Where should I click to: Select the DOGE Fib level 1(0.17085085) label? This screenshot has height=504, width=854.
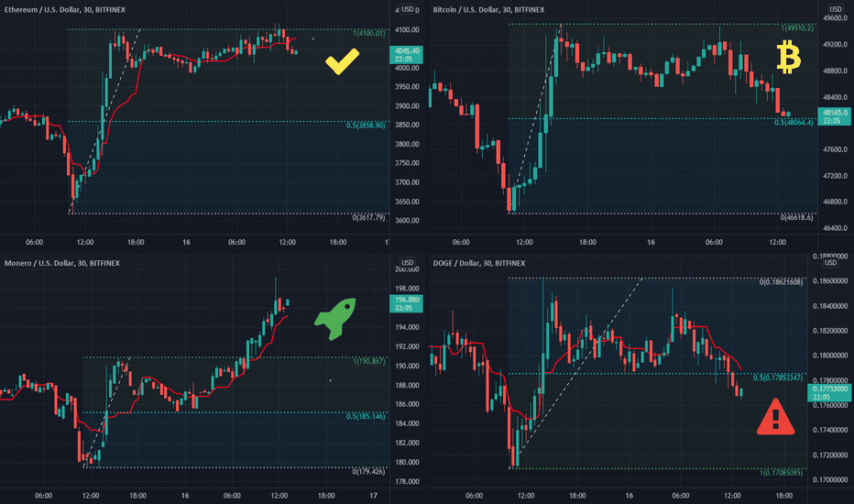tap(781, 473)
